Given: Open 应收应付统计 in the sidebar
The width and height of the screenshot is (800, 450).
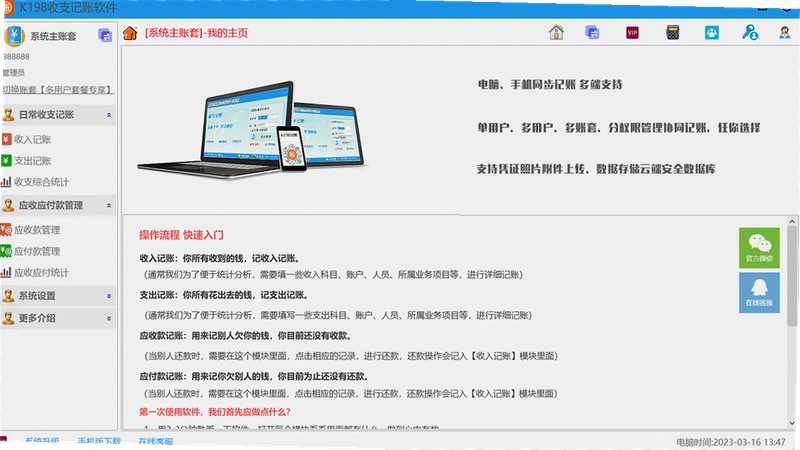Looking at the screenshot, I should (41, 272).
